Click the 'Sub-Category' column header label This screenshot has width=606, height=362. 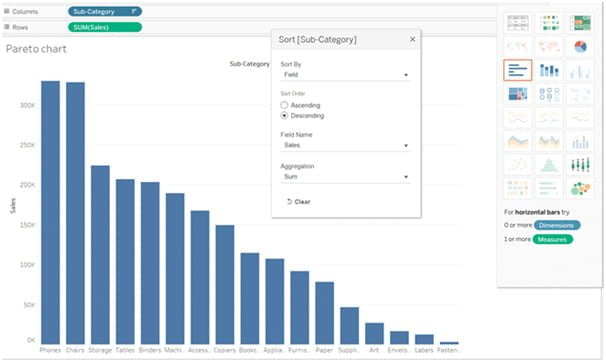250,64
